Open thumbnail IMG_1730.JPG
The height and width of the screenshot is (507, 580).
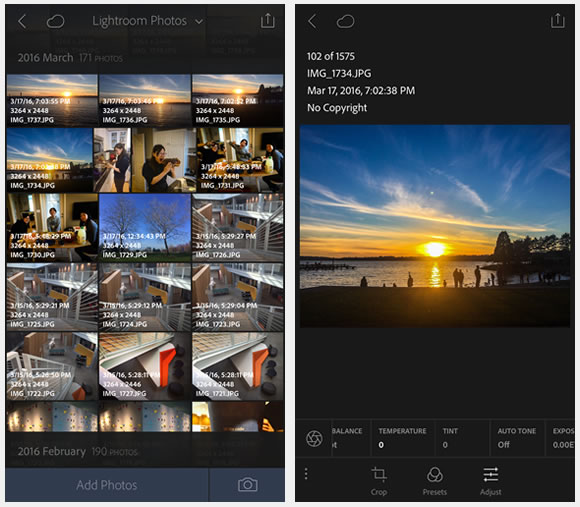click(x=52, y=227)
